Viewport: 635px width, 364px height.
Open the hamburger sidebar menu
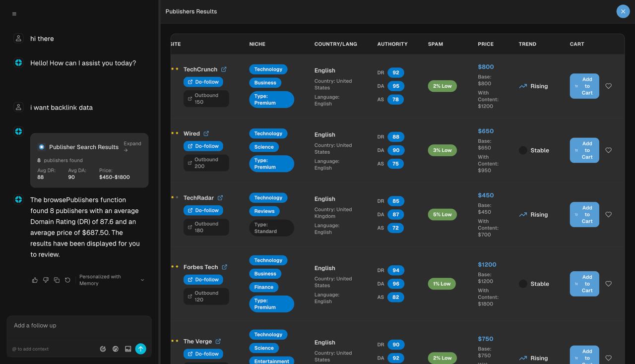pyautogui.click(x=14, y=14)
